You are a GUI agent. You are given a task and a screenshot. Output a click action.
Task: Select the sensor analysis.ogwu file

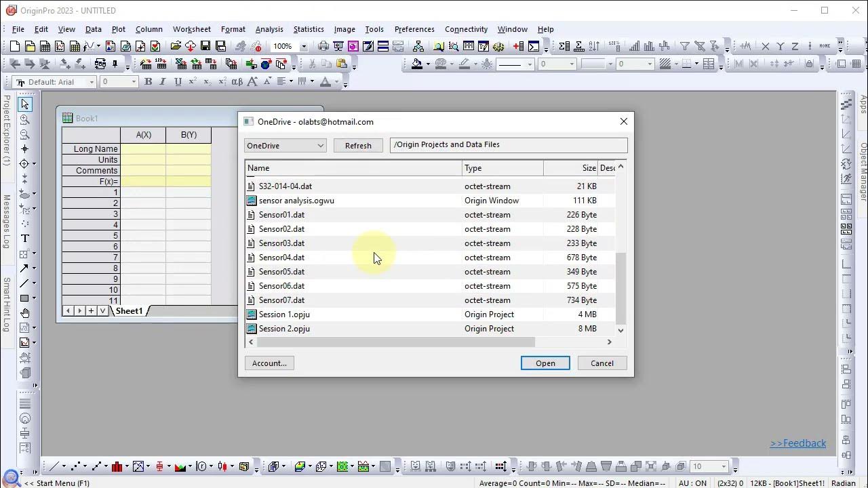pos(431,201)
